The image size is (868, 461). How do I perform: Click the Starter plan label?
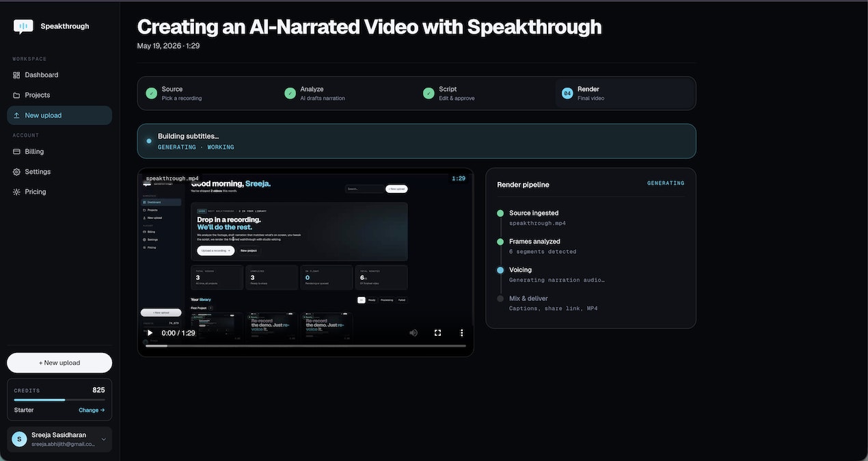pyautogui.click(x=24, y=410)
